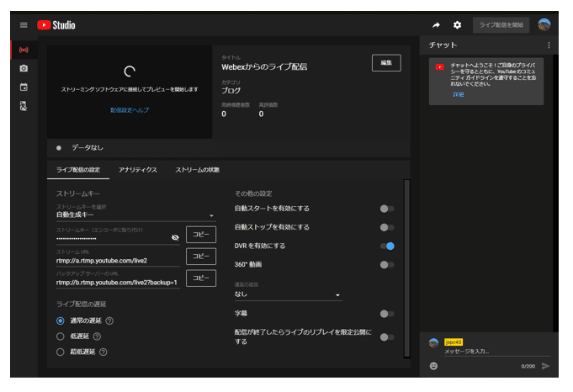Click the その他の設定 section heading
This screenshot has height=392, width=573.
253,193
